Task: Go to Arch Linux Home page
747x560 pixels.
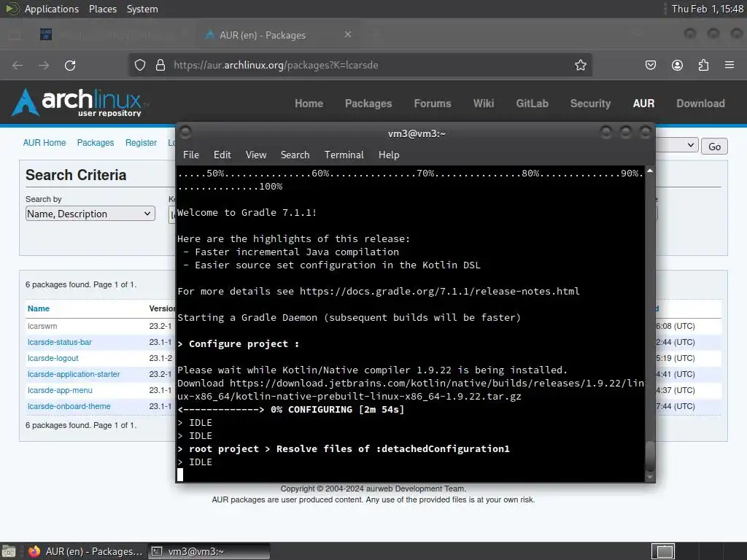Action: (x=309, y=104)
